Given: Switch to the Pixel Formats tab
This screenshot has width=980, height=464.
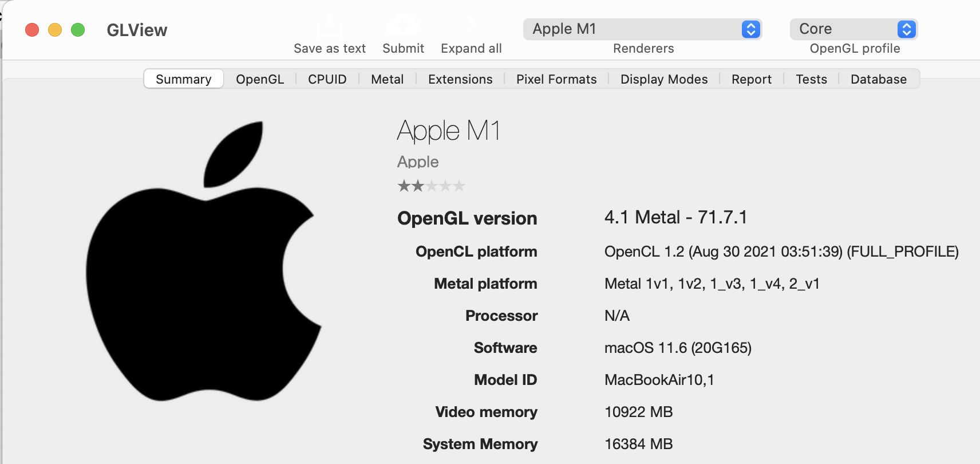Looking at the screenshot, I should 556,79.
